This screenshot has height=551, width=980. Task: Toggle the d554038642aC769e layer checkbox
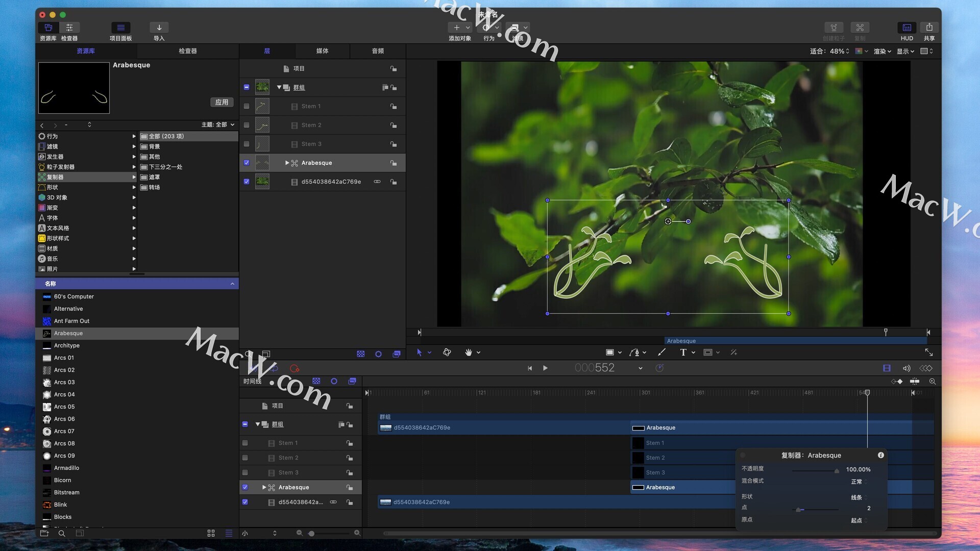tap(247, 182)
